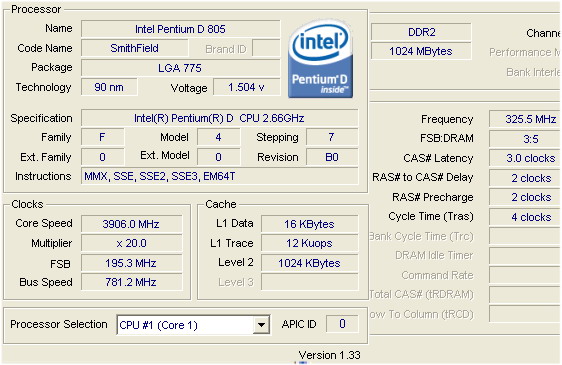Screen dimensions: 562x365
Task: Click the APIC ID value field
Action: point(342,324)
